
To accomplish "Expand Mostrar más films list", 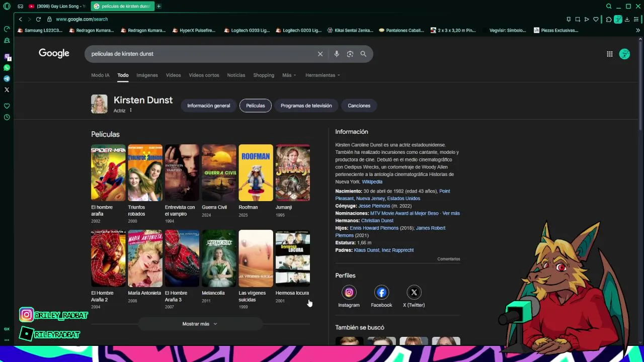I will [x=200, y=324].
